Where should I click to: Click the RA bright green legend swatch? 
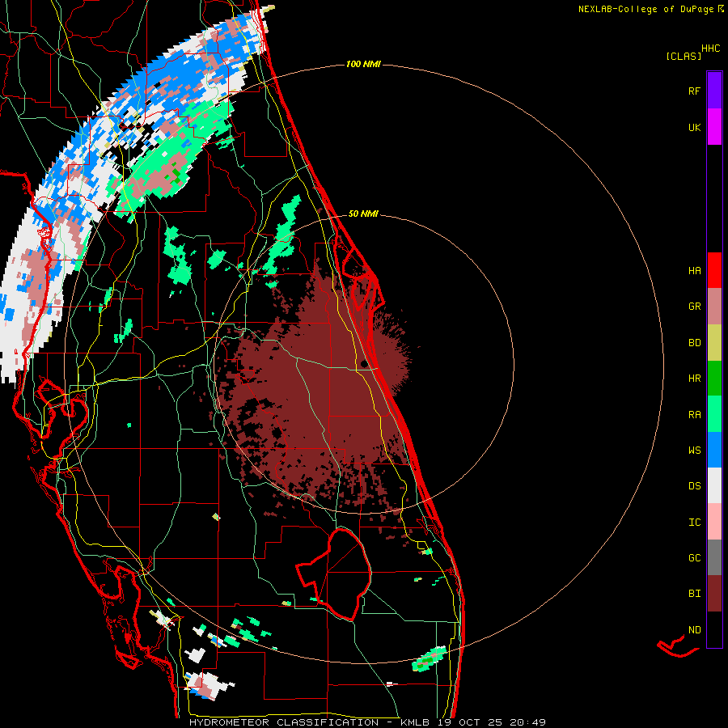[714, 413]
